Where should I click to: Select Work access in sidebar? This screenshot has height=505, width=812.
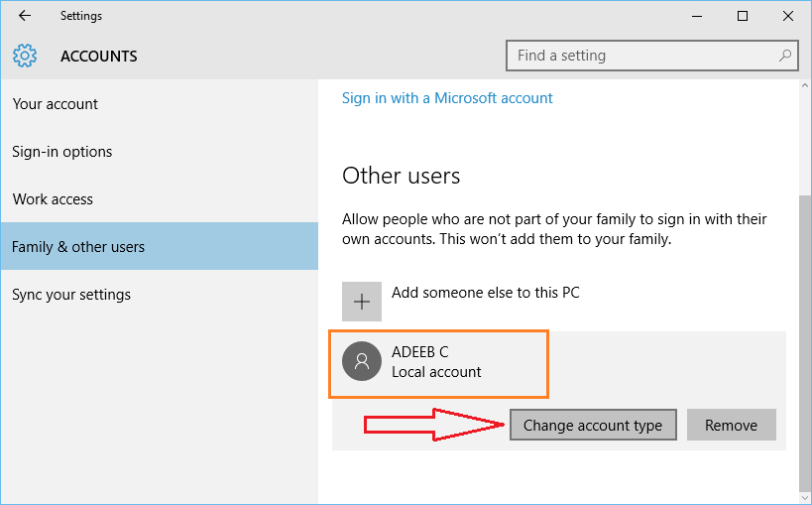[x=159, y=199]
